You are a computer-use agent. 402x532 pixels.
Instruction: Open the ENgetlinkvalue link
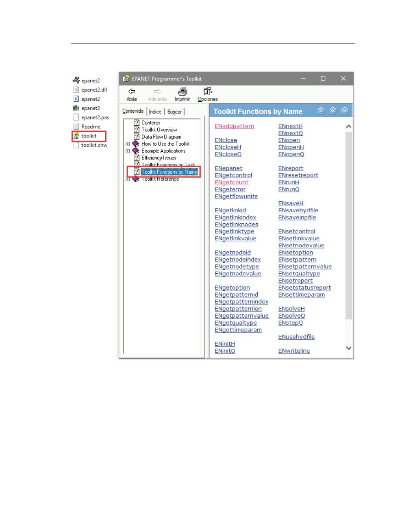point(235,238)
